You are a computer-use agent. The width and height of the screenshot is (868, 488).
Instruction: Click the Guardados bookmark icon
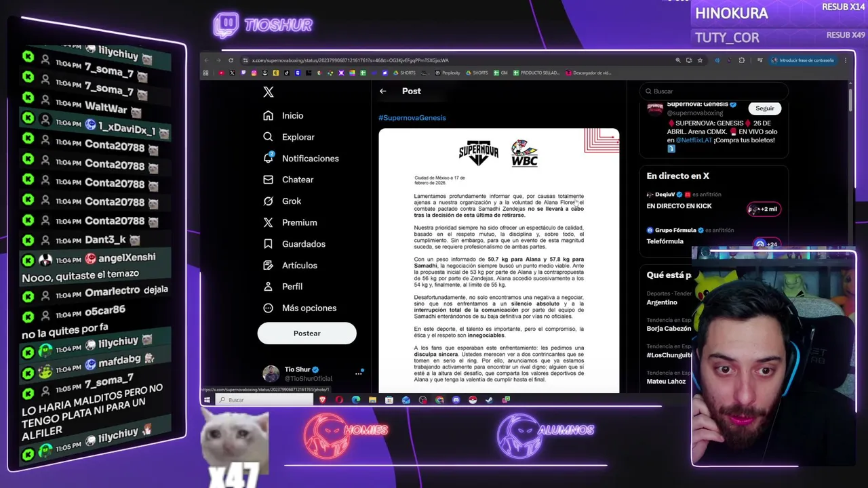coord(269,244)
